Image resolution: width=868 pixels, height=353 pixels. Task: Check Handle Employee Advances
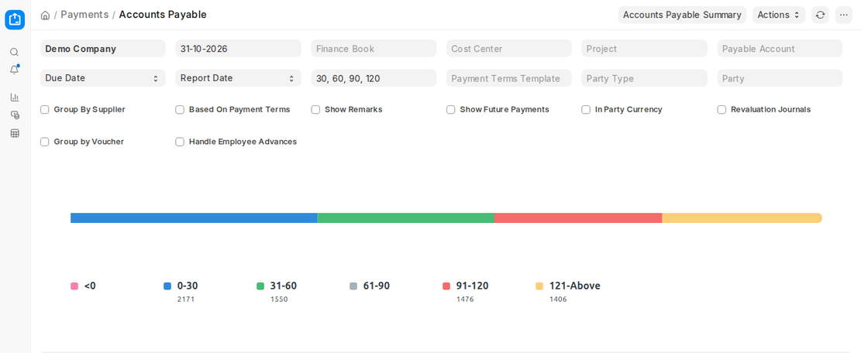[x=180, y=142]
